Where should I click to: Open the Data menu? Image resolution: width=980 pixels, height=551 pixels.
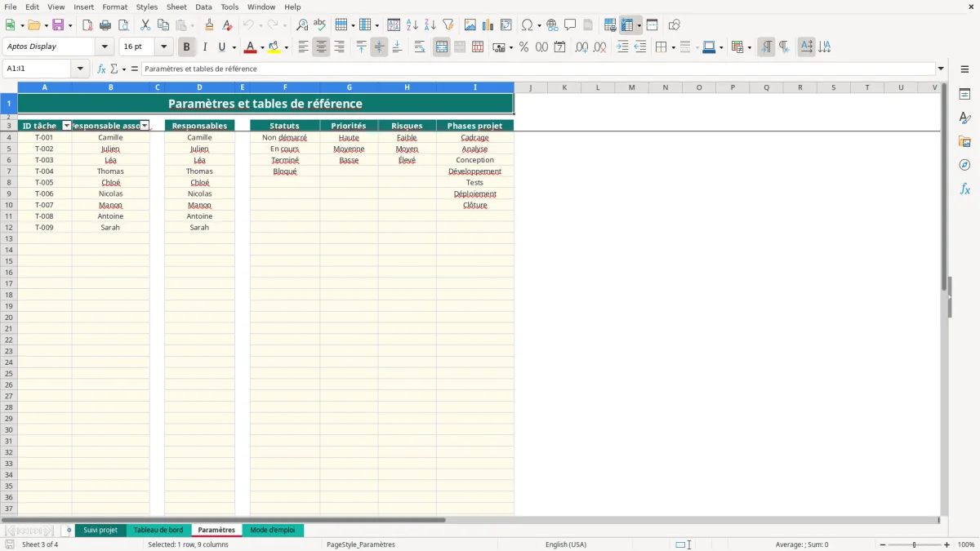(x=203, y=7)
